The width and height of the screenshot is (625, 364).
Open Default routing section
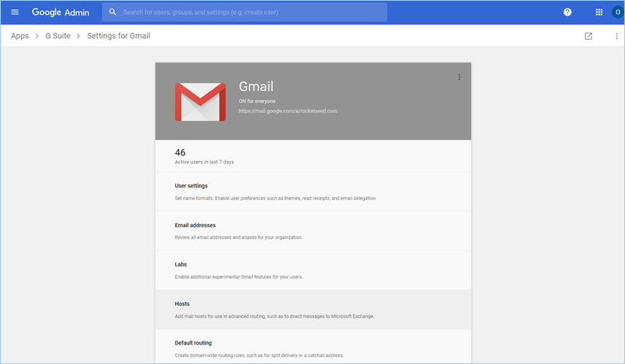click(x=313, y=347)
